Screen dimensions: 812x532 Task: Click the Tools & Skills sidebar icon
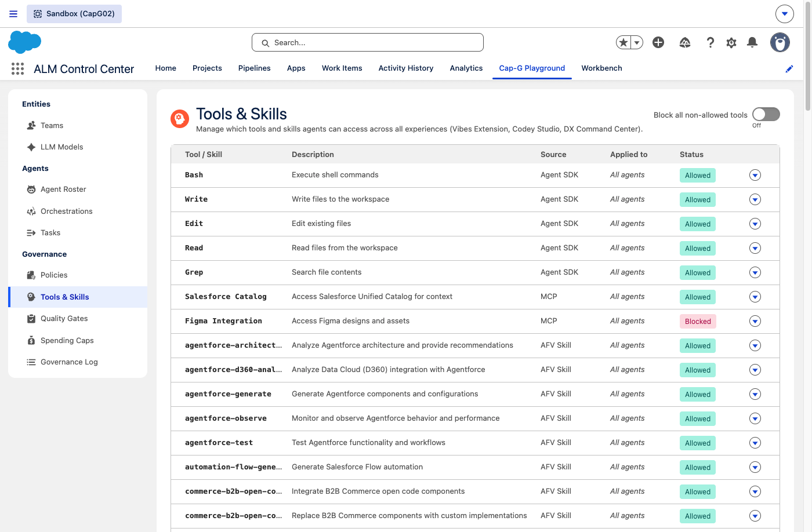click(x=31, y=297)
